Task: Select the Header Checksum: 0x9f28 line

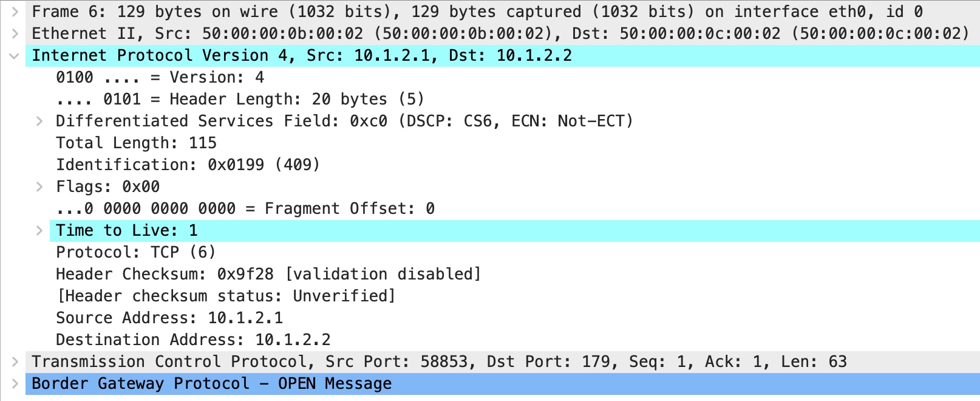Action: (x=268, y=274)
